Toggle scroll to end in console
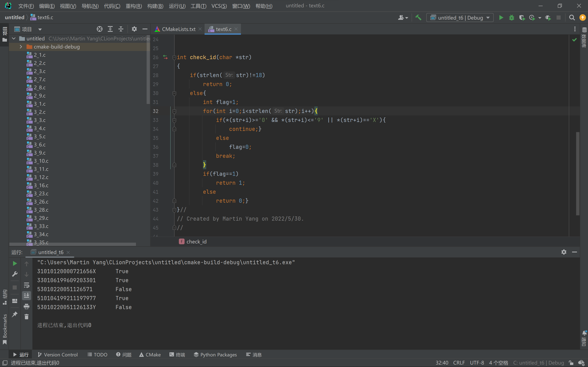The width and height of the screenshot is (588, 367). pyautogui.click(x=27, y=295)
